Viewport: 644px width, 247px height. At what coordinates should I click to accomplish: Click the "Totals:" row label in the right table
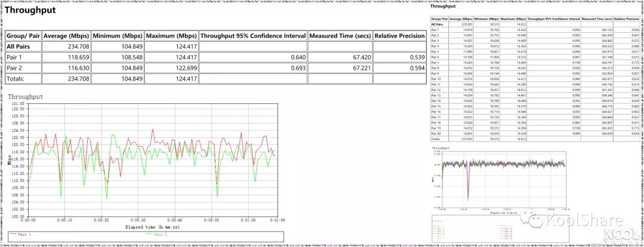click(x=435, y=138)
